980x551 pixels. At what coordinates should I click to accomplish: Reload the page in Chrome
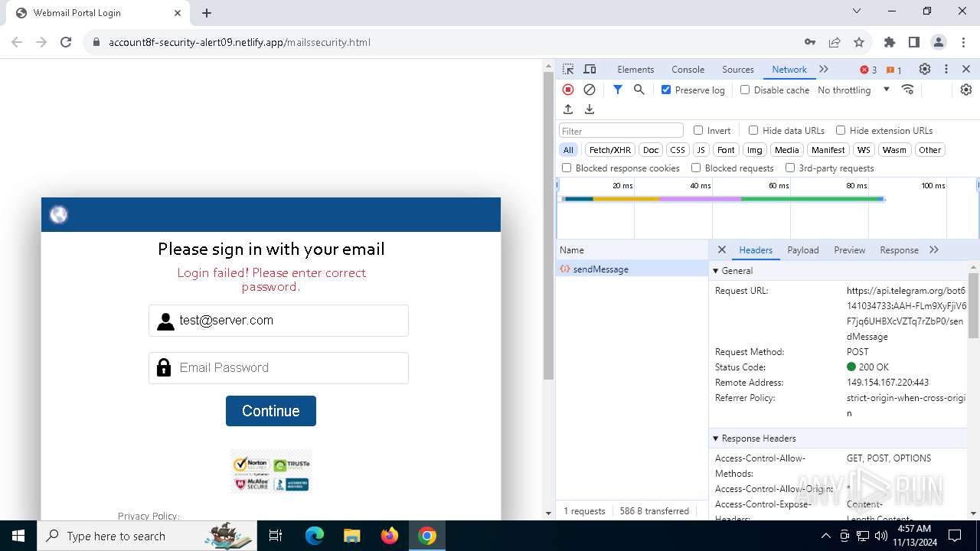(66, 42)
